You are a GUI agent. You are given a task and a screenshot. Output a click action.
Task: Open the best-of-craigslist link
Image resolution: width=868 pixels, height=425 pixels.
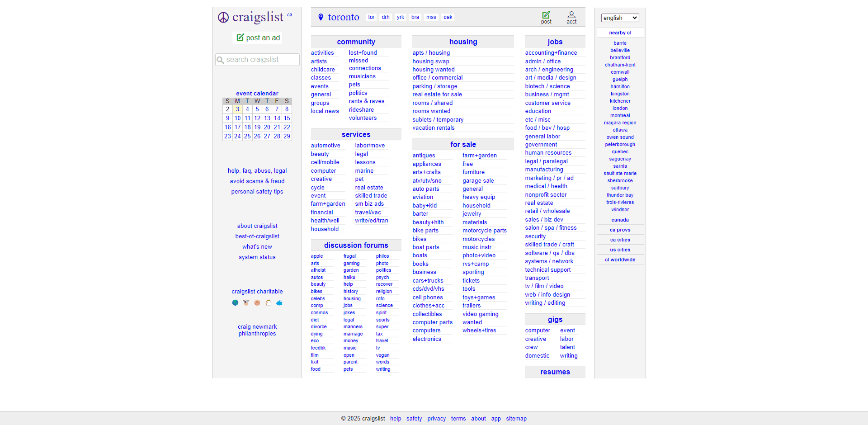257,236
